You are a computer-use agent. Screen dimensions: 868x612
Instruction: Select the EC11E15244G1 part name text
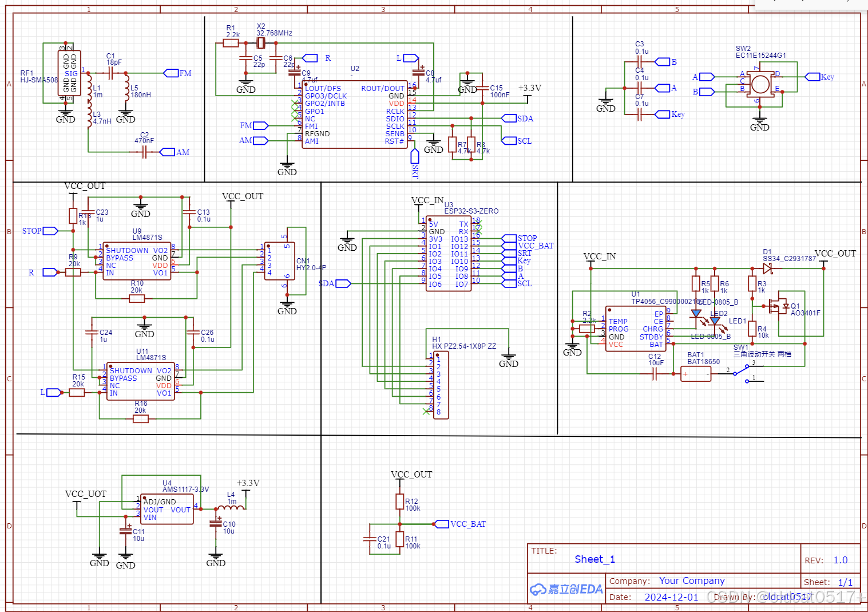tap(761, 56)
